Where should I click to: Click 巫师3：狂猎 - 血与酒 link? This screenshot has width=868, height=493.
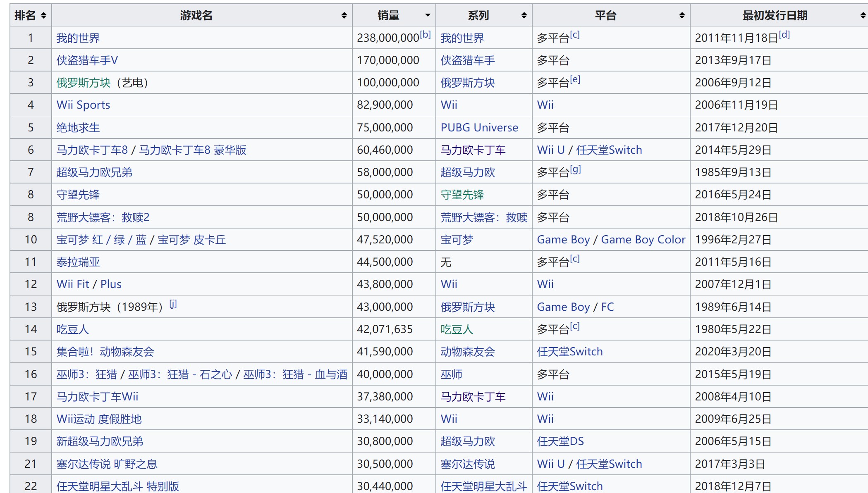tap(295, 374)
